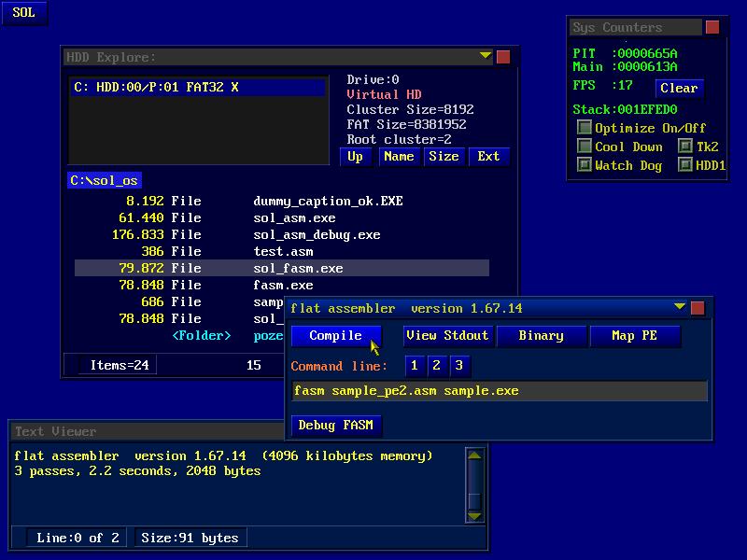The width and height of the screenshot is (747, 560).
Task: Close the Sys Counters window
Action: click(x=712, y=27)
